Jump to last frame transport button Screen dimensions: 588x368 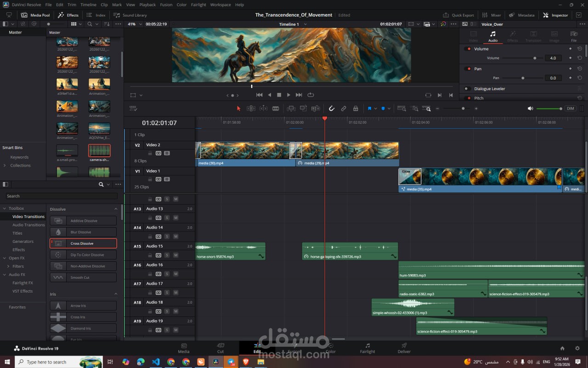(x=299, y=95)
